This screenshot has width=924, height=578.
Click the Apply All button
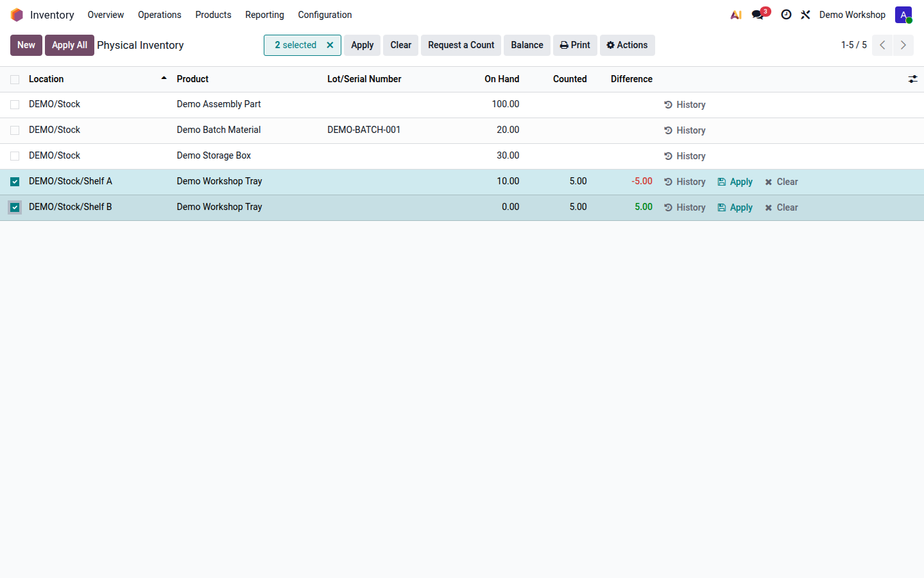(69, 45)
